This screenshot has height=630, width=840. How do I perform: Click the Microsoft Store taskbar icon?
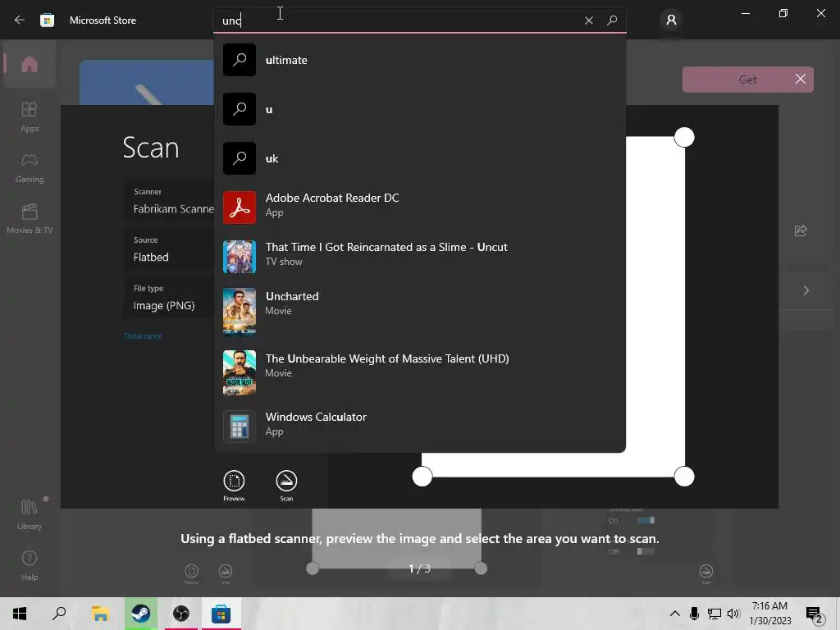tap(221, 614)
